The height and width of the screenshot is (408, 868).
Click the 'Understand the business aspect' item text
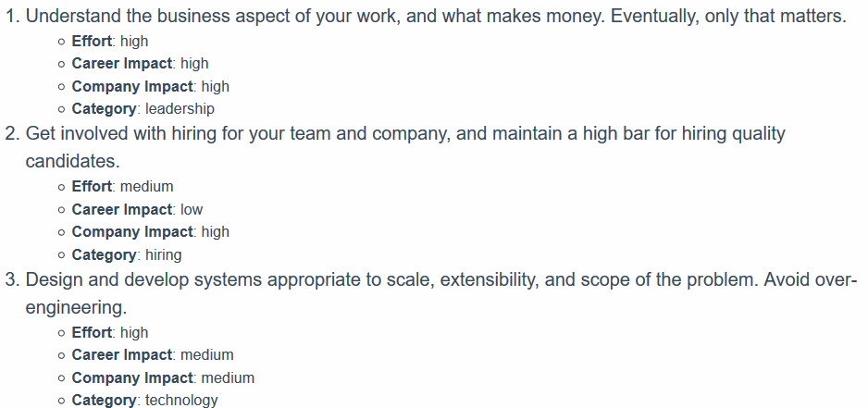tap(436, 16)
